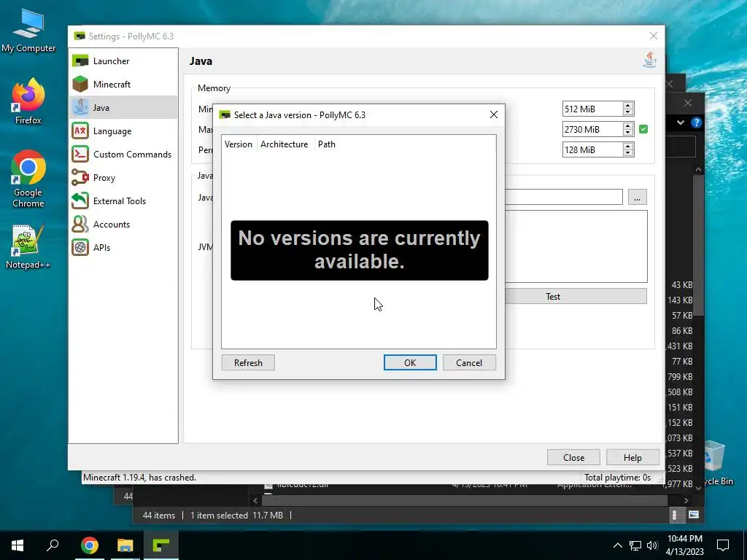The width and height of the screenshot is (747, 560).
Task: Sort by the Architecture column header
Action: (285, 144)
